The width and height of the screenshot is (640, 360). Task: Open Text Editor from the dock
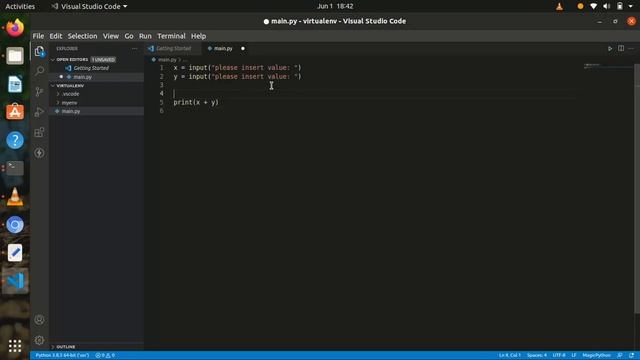coord(15,253)
